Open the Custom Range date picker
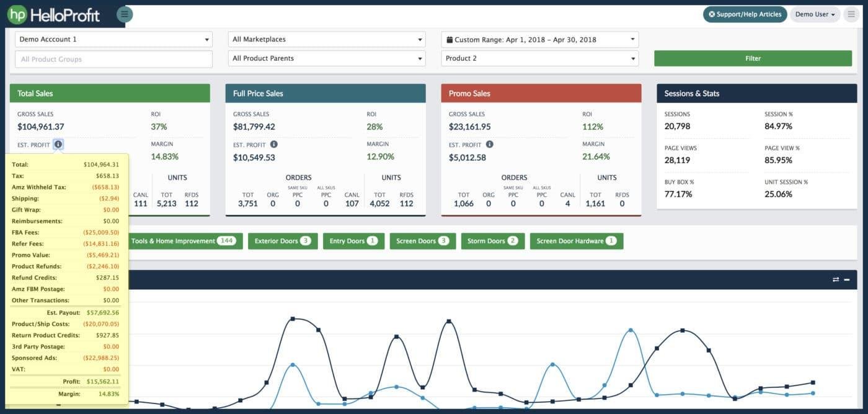 pos(539,40)
